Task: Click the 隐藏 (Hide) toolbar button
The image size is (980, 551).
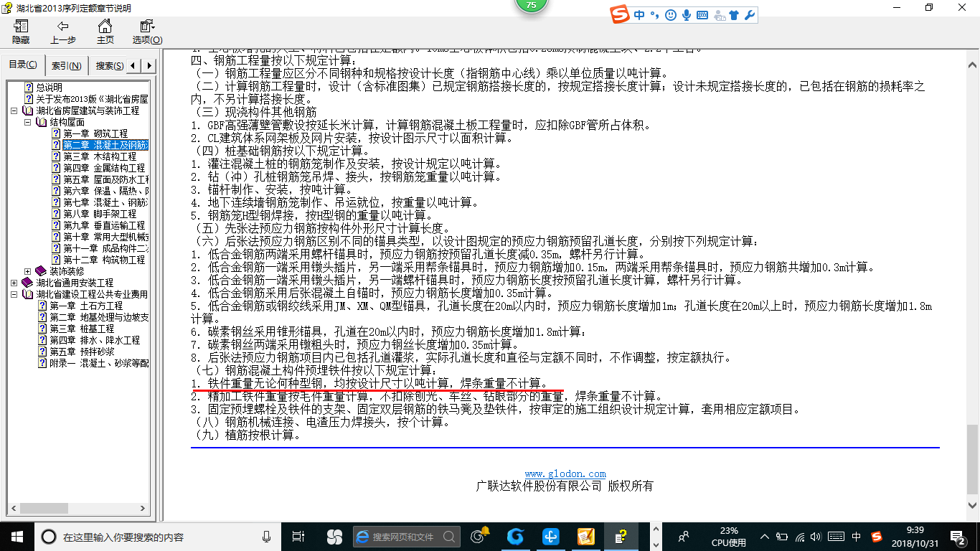Action: point(21,32)
